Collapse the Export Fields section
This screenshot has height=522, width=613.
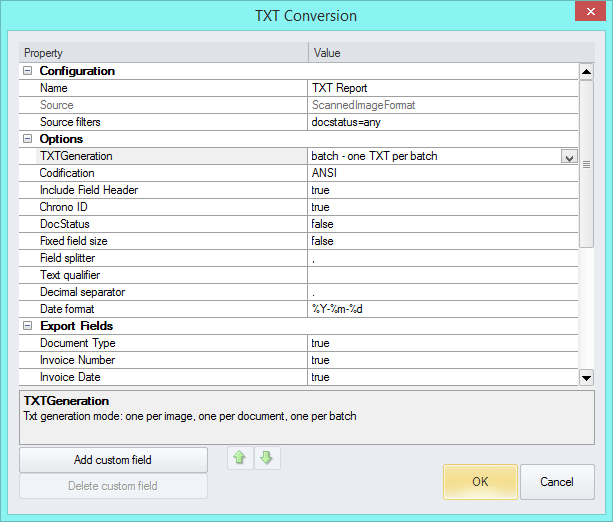27,326
